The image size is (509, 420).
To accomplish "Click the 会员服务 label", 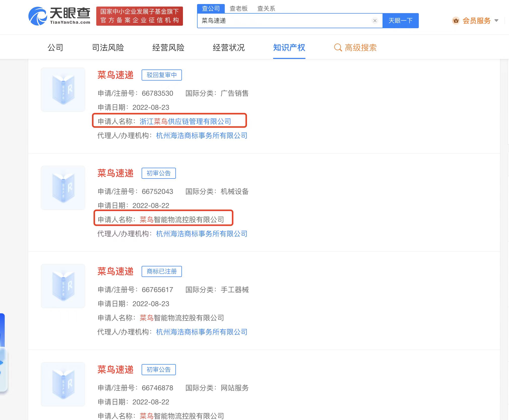I will (x=476, y=21).
